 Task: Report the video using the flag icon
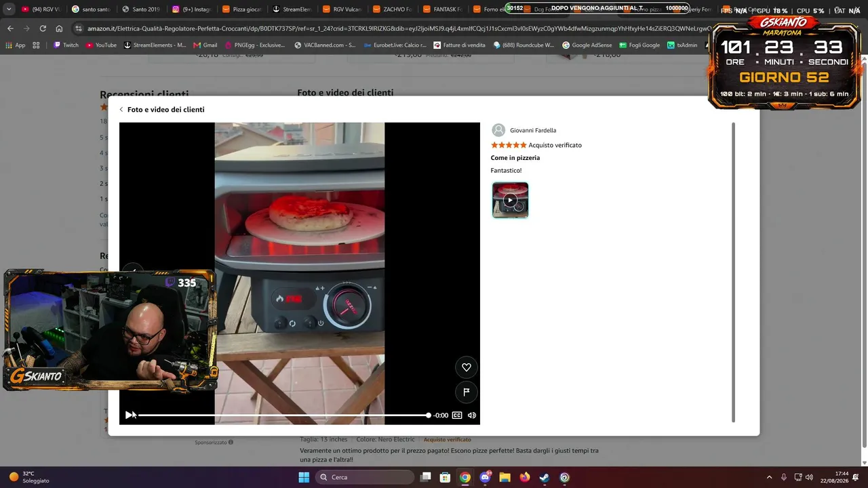(467, 392)
